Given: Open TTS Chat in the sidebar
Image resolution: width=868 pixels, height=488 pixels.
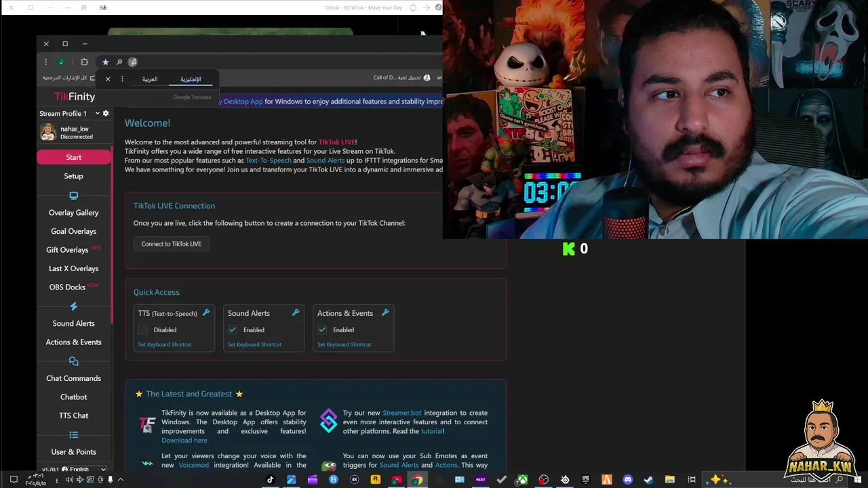Looking at the screenshot, I should 74,415.
